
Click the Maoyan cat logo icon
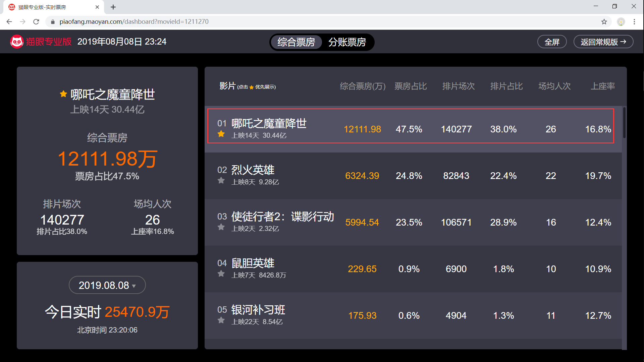(x=17, y=42)
